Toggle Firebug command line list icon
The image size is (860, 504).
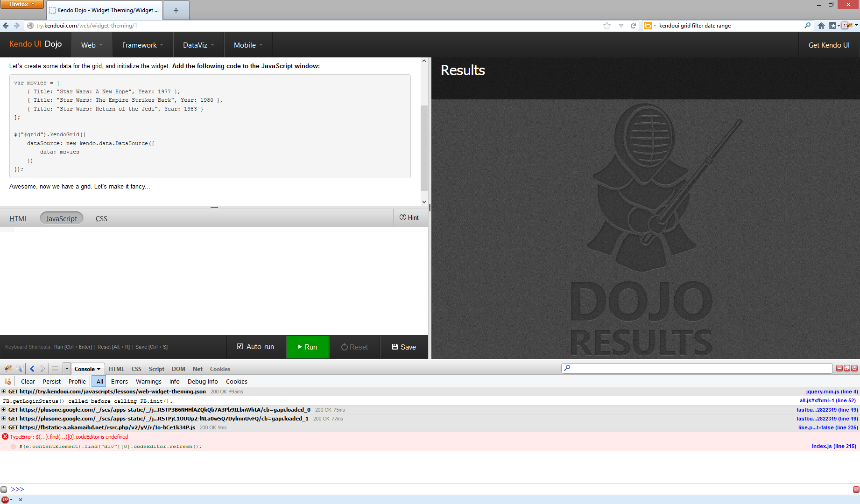pos(55,369)
